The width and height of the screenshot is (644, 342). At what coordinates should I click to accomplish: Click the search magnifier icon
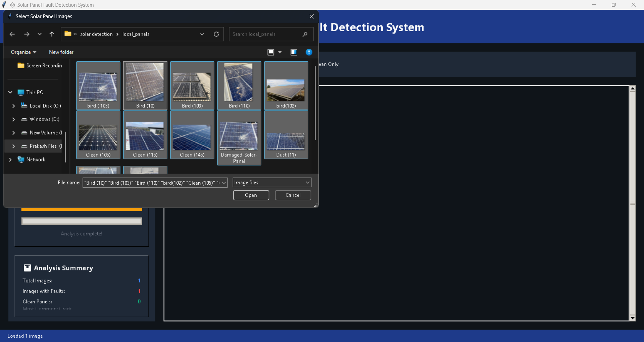[305, 34]
